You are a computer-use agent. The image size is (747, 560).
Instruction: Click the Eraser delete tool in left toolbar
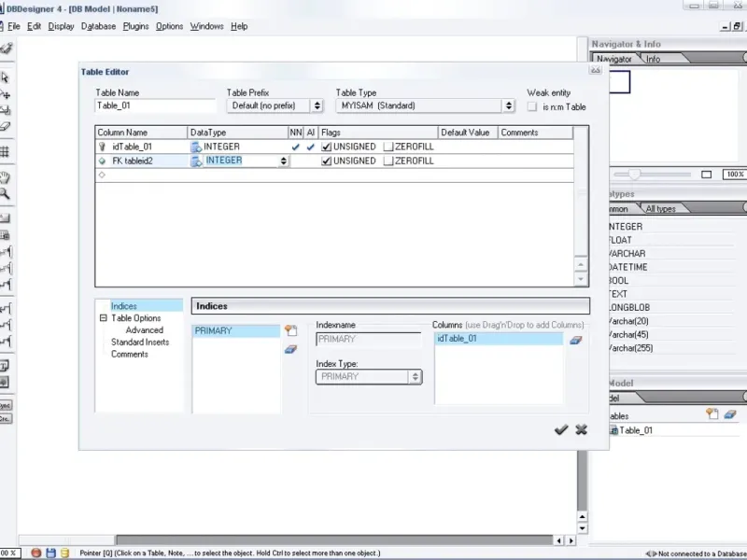point(5,126)
